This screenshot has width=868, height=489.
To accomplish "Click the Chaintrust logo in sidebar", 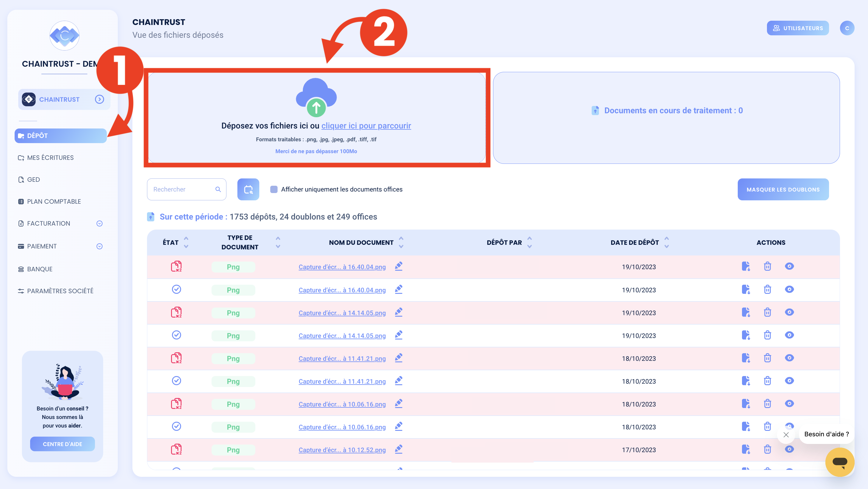I will [64, 35].
